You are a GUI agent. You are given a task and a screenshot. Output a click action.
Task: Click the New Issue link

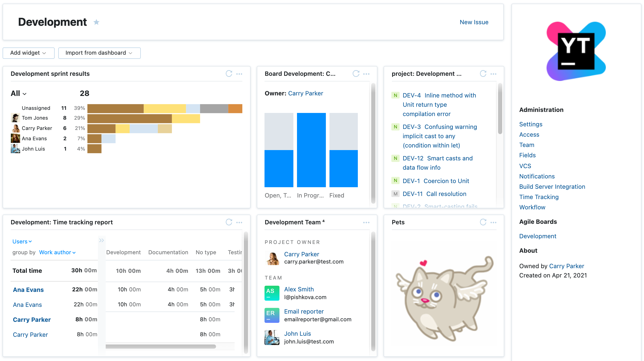[x=474, y=22]
